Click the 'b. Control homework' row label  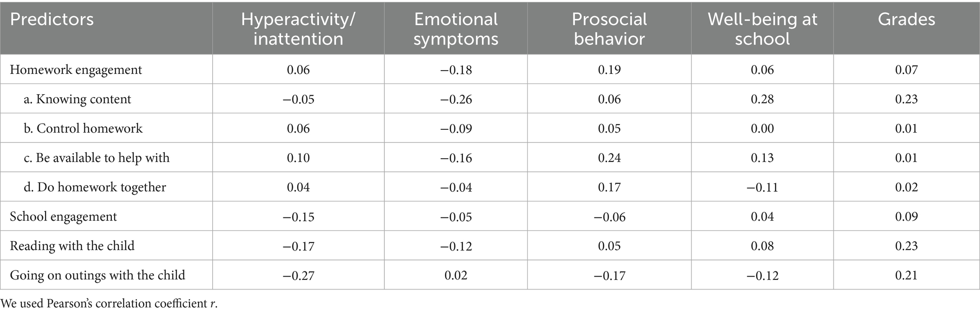(83, 128)
